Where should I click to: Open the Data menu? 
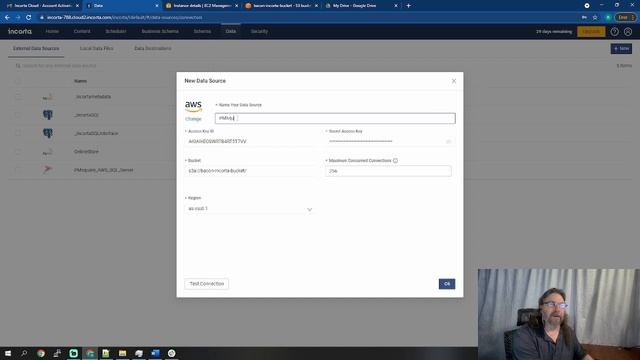point(231,31)
